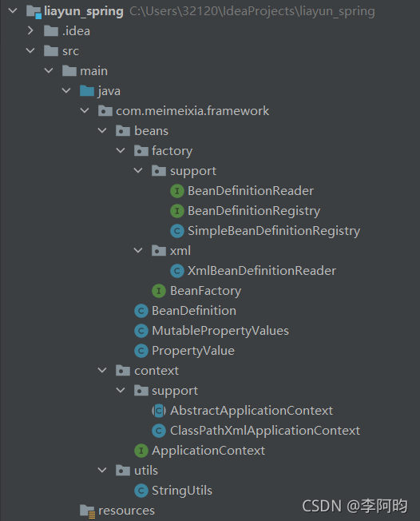Click the main folder icon
The height and width of the screenshot is (521, 420).
(69, 71)
